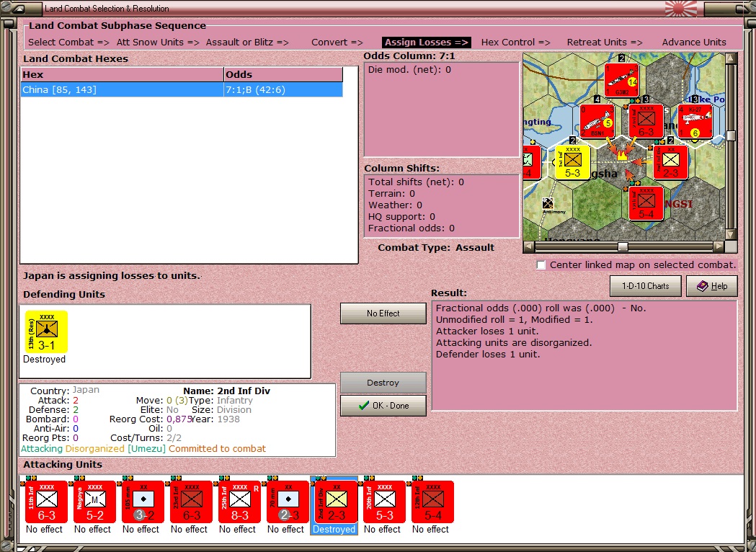
Task: Click the map's vertical scrollbar thumb
Action: click(731, 136)
